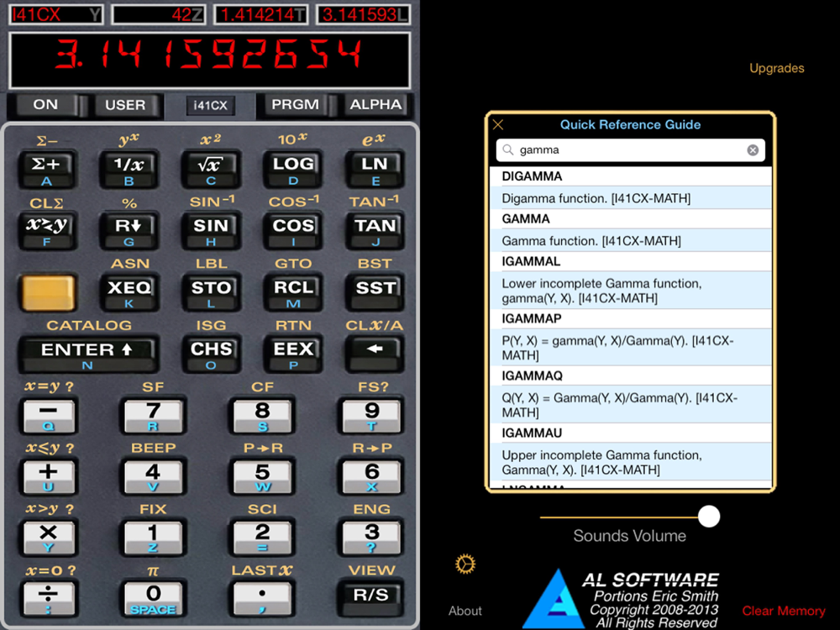
Task: Tap the number 8 key
Action: click(x=262, y=416)
